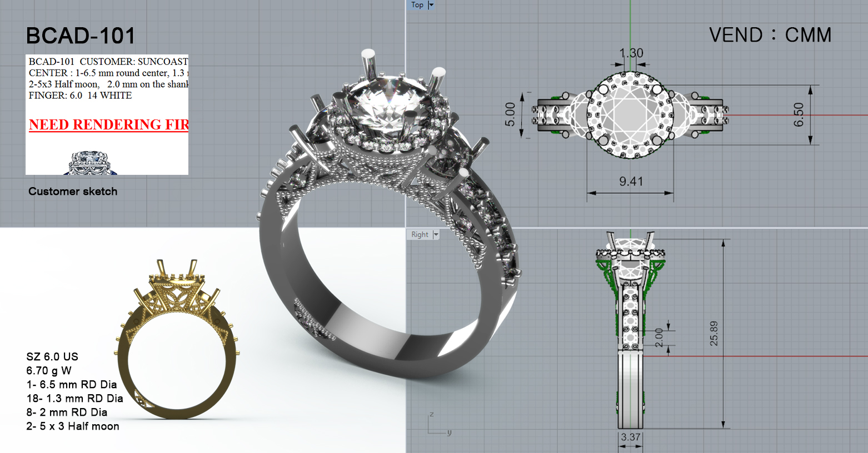Image resolution: width=868 pixels, height=453 pixels.
Task: Click the red NEED RENDERING text
Action: coord(109,125)
